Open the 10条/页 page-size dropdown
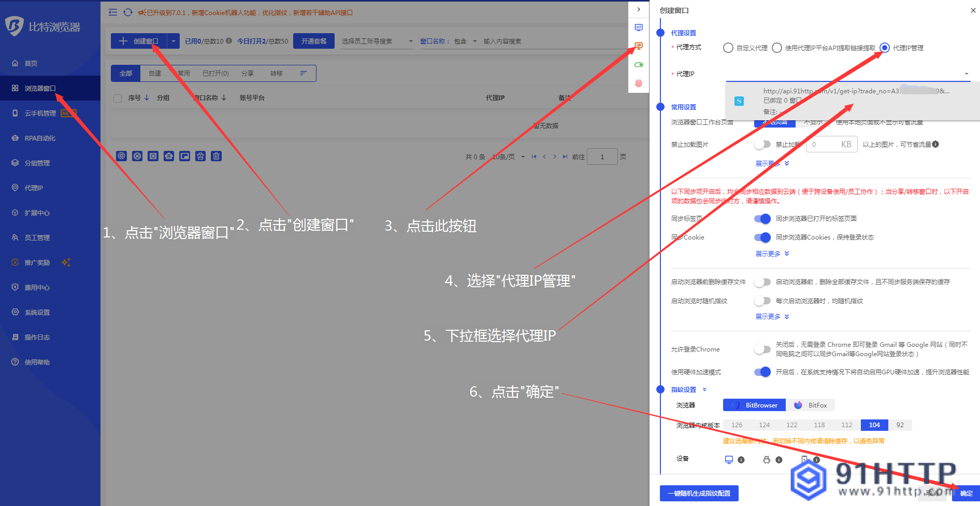Screen dimensions: 980x506 (x=508, y=157)
